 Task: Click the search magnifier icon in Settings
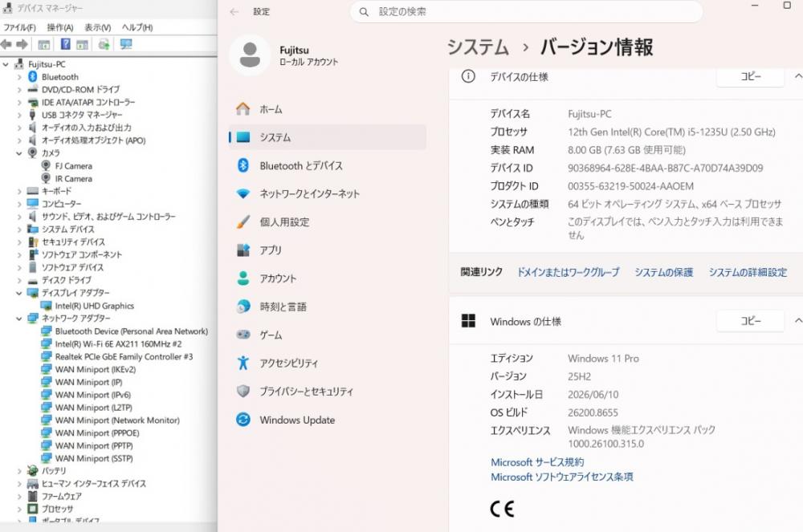click(x=364, y=12)
